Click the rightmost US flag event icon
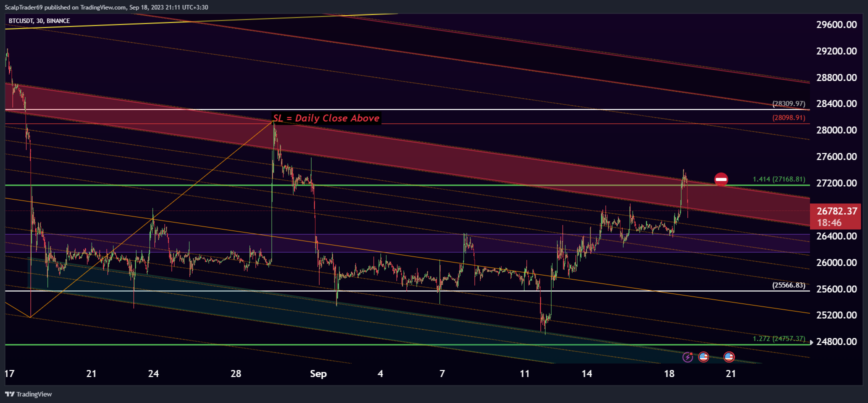The height and width of the screenshot is (403, 868). pos(729,357)
